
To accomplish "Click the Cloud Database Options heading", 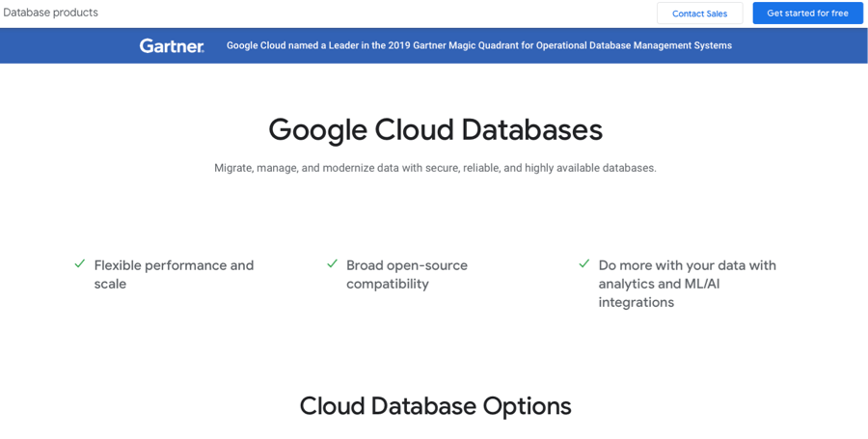I will [x=436, y=406].
